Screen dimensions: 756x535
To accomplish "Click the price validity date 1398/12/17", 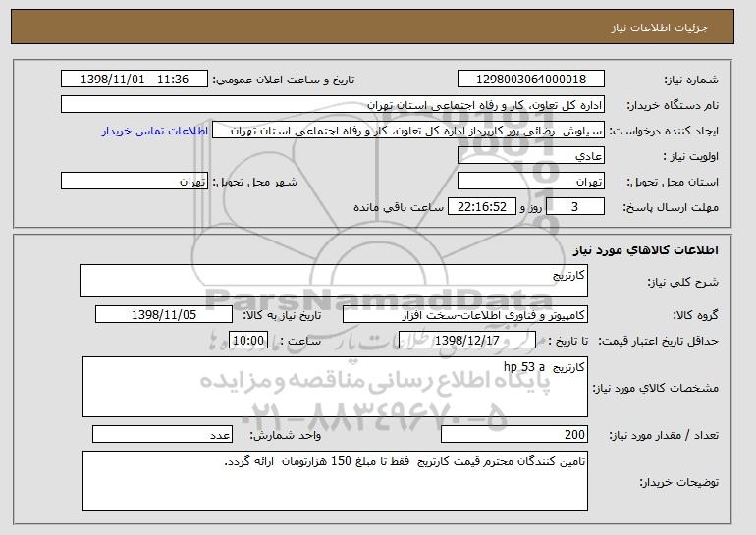I will click(467, 341).
